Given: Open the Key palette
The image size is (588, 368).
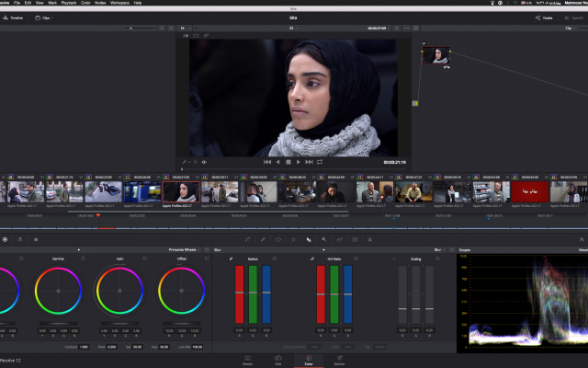Looking at the screenshot, I should tap(324, 239).
